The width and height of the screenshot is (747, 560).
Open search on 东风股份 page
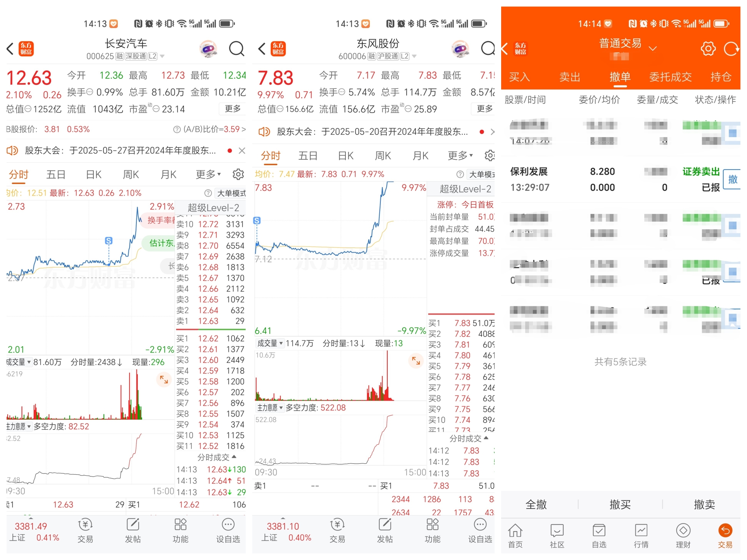(x=488, y=48)
